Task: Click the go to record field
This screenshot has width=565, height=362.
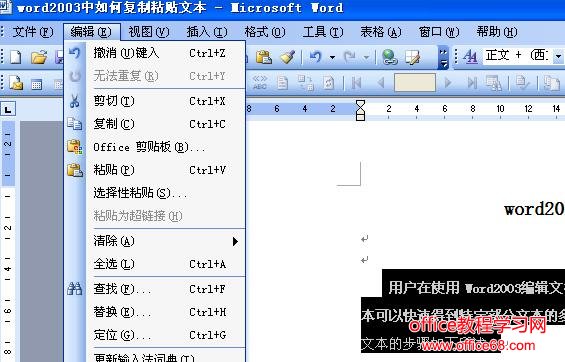Action: (x=415, y=83)
